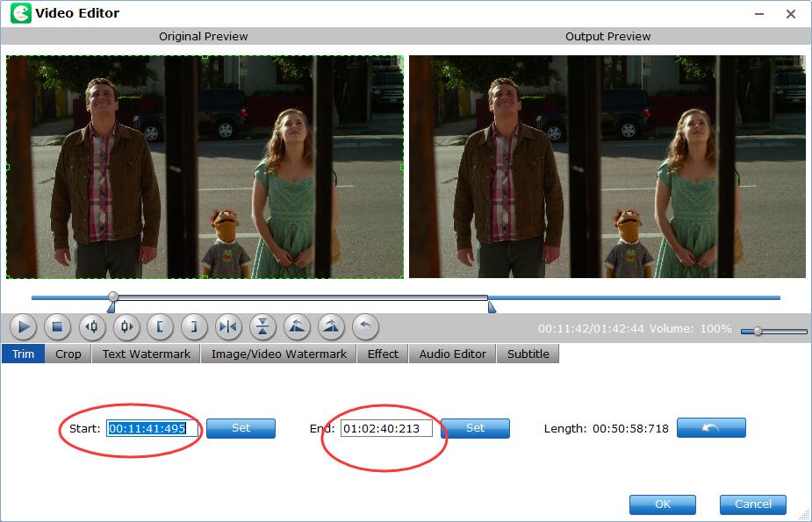Mark trim start with left bracket icon
The width and height of the screenshot is (812, 522).
pos(160,327)
